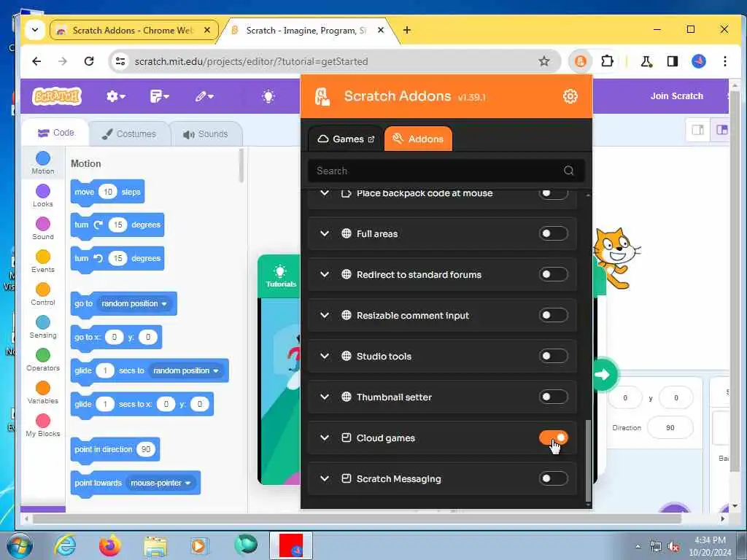Click the green next arrow on tutorial card
The image size is (747, 560).
[x=602, y=374]
